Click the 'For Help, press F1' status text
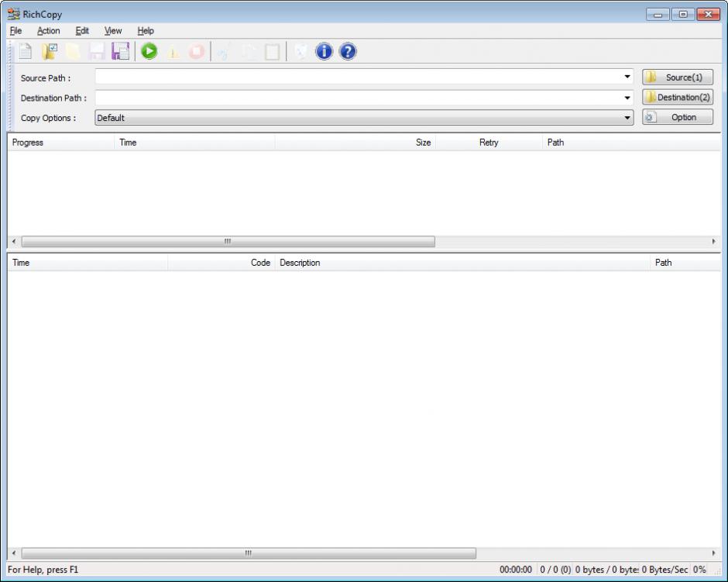 pos(43,570)
